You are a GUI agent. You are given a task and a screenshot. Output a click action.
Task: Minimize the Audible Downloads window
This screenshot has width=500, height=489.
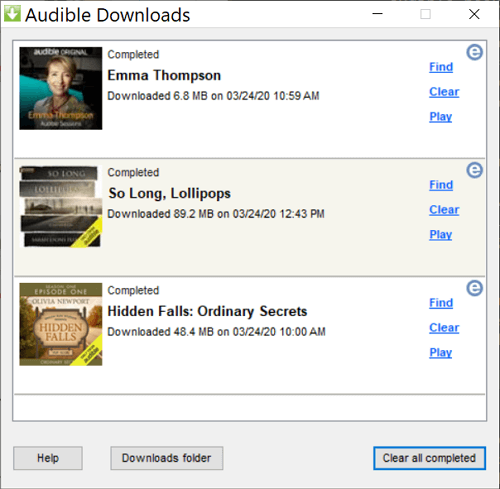[x=377, y=14]
